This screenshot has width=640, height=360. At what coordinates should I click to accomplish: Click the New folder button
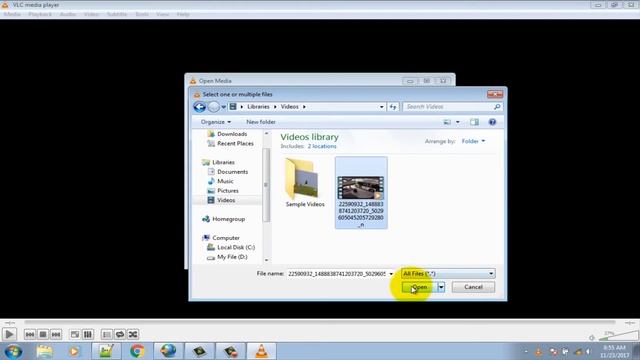261,122
